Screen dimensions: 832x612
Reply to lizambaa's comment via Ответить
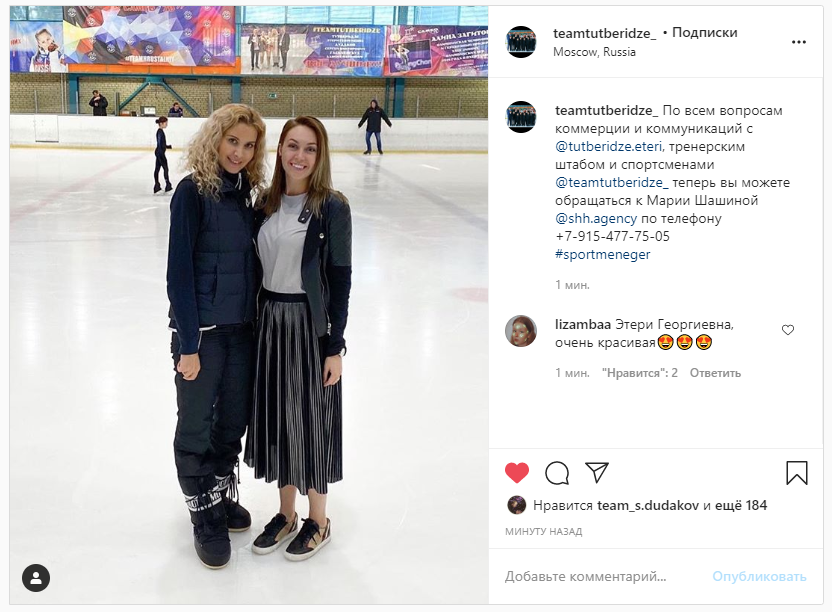click(715, 373)
